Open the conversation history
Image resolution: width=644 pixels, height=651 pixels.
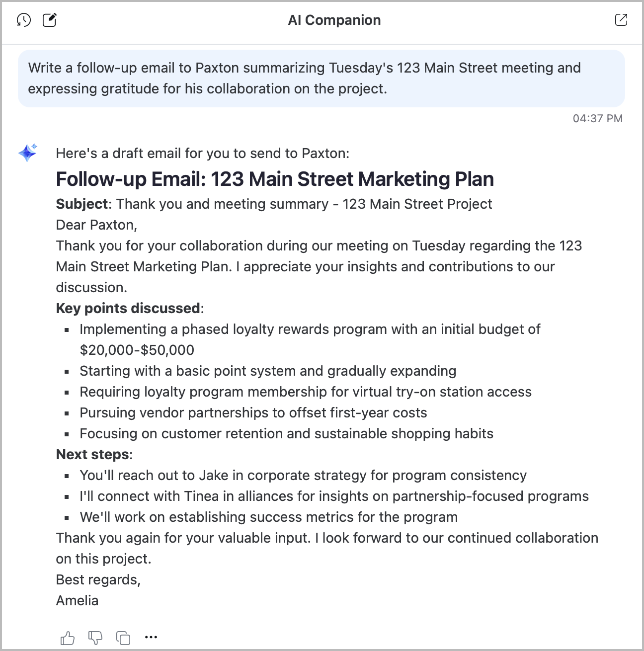tap(23, 20)
